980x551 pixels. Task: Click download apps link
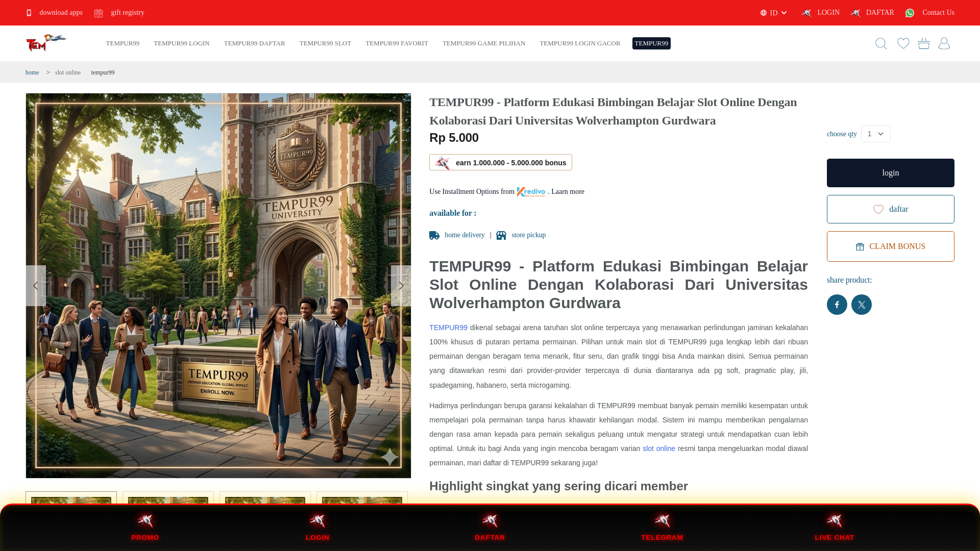(x=61, y=13)
